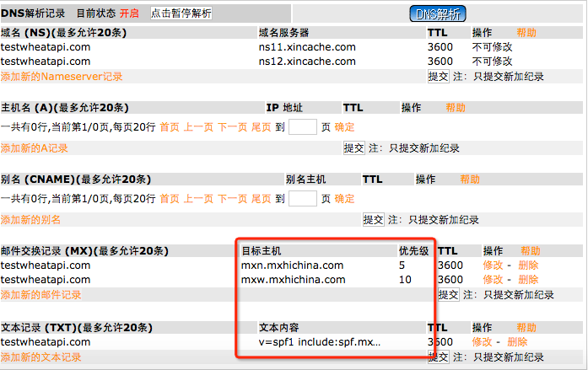Open the 添加新的A记录 link

pyautogui.click(x=34, y=148)
